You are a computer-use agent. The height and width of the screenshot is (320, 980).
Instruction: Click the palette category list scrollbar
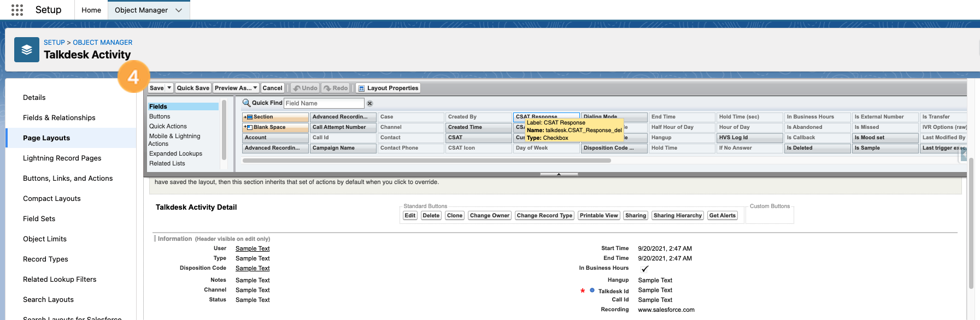224,129
